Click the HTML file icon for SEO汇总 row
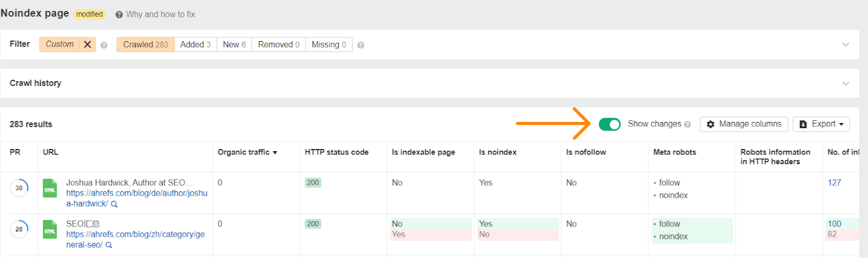The height and width of the screenshot is (258, 868). (50, 229)
